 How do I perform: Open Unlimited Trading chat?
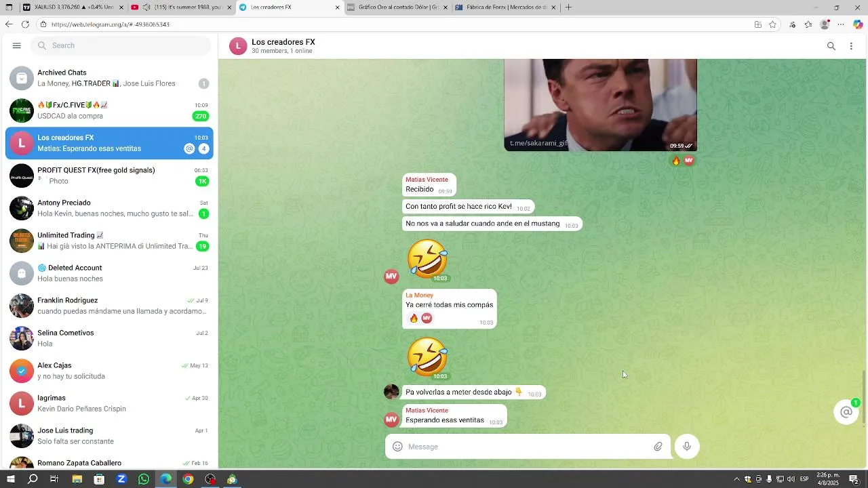[x=109, y=241]
